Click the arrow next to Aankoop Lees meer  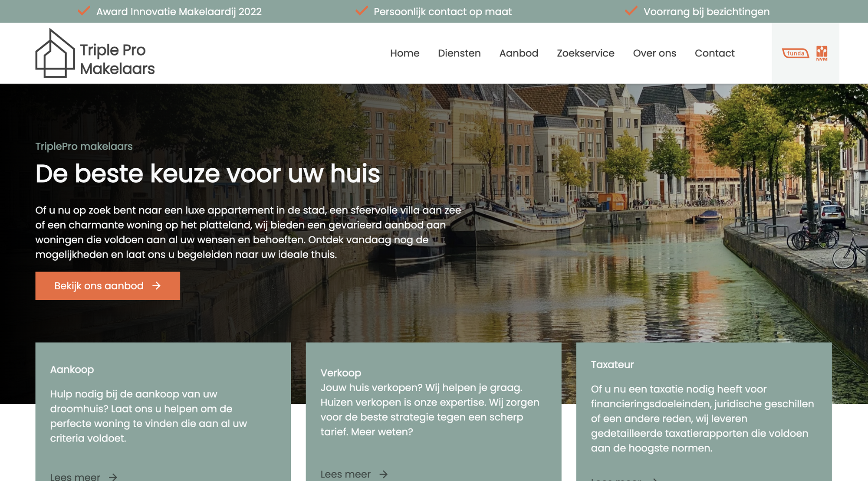coord(114,478)
